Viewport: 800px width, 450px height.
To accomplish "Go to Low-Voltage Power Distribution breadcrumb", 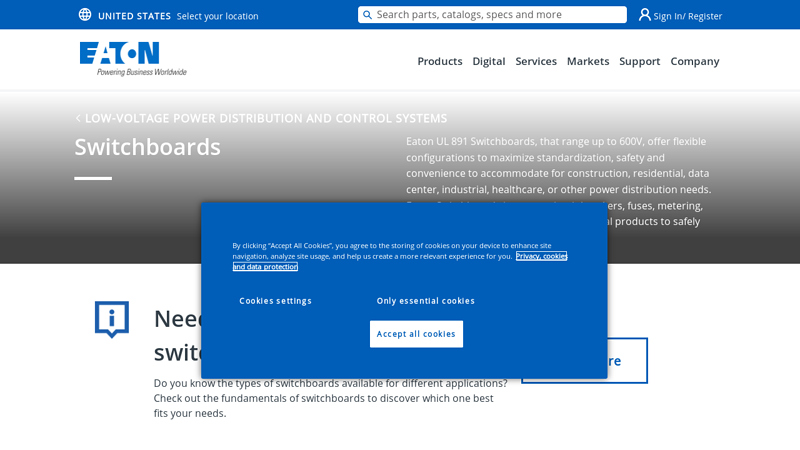I will coord(266,118).
